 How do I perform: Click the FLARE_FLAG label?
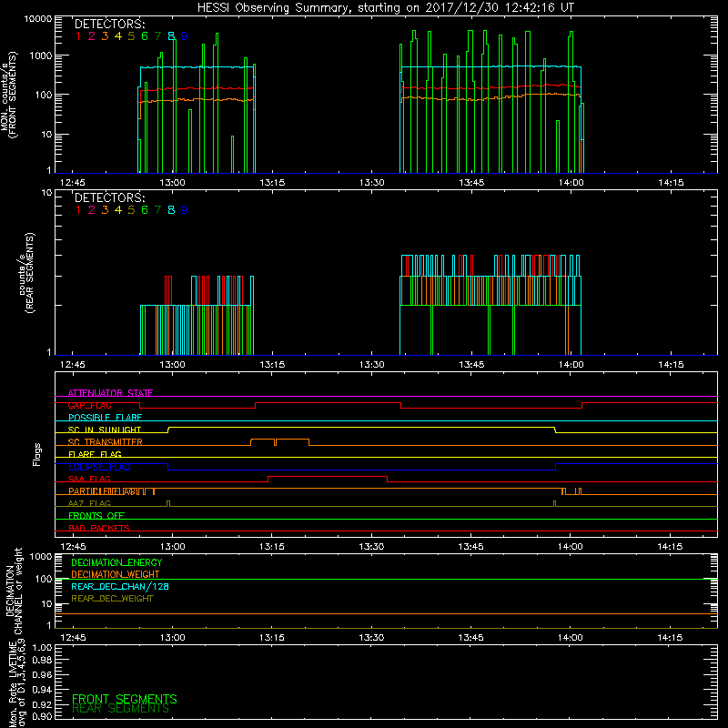[x=95, y=454]
